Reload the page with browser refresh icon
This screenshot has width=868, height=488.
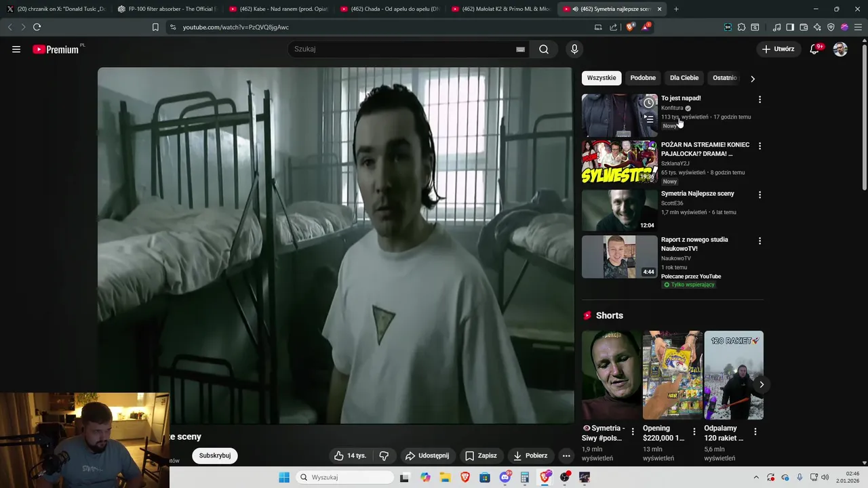[x=37, y=27]
